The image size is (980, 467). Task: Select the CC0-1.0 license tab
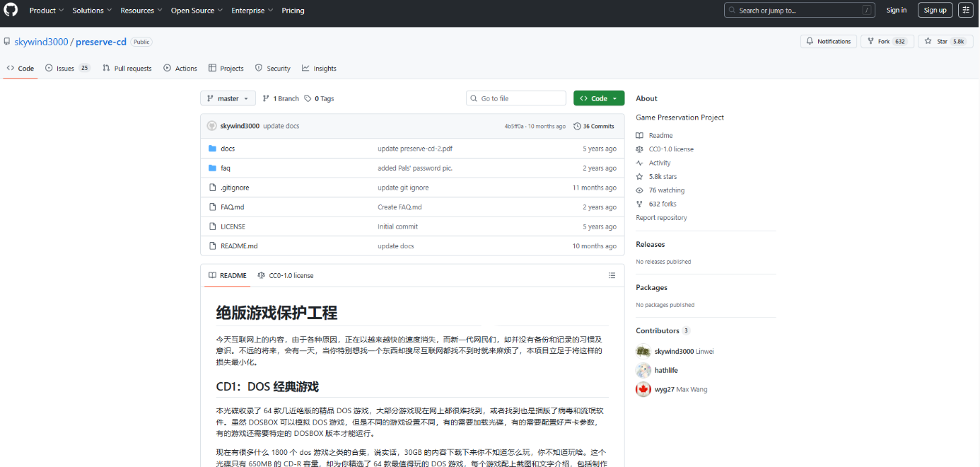[x=286, y=275]
